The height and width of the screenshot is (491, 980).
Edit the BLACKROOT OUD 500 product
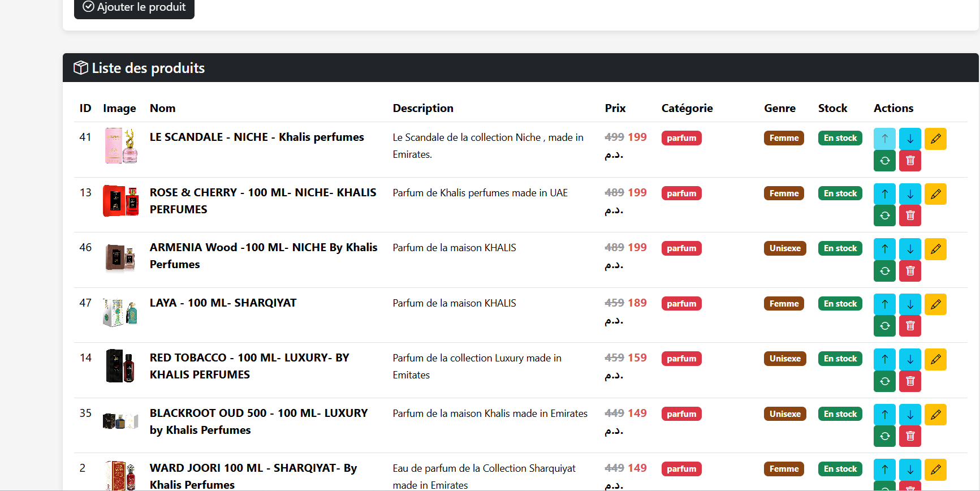click(x=935, y=415)
